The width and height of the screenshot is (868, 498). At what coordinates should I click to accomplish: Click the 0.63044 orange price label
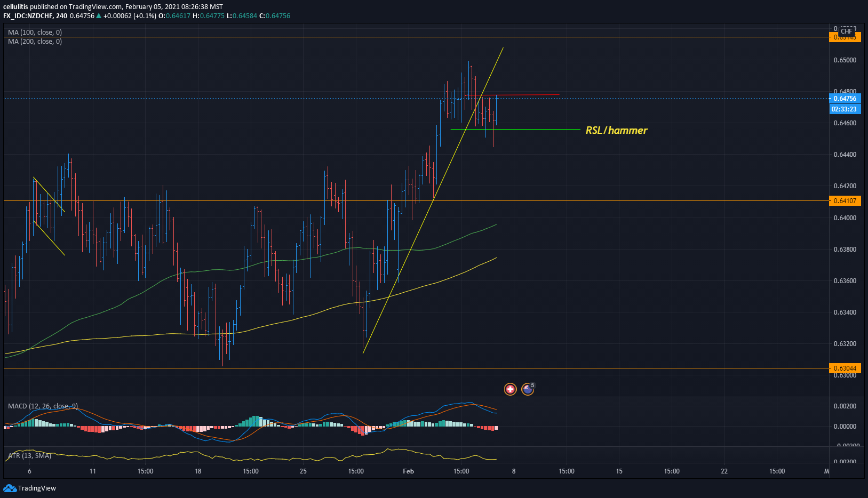845,368
